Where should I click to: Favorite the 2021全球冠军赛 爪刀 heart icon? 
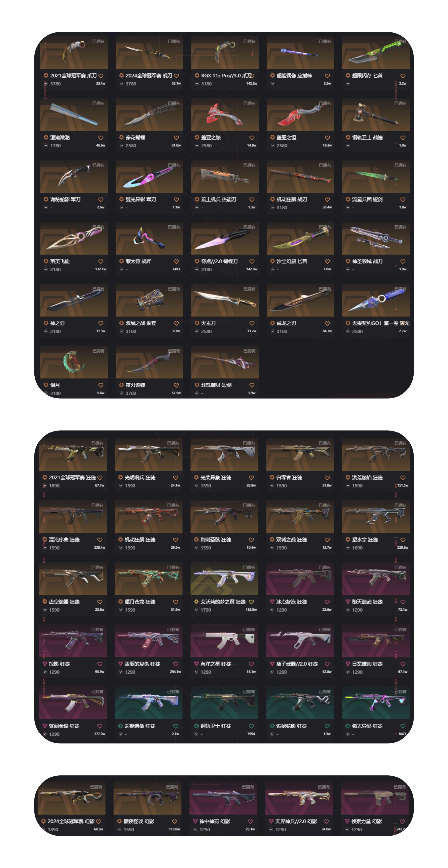(x=101, y=76)
